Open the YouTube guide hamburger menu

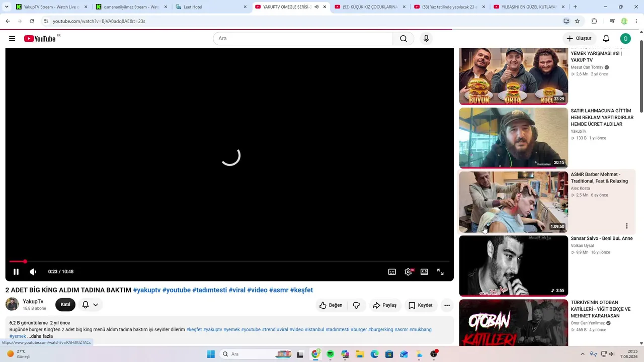(x=12, y=39)
